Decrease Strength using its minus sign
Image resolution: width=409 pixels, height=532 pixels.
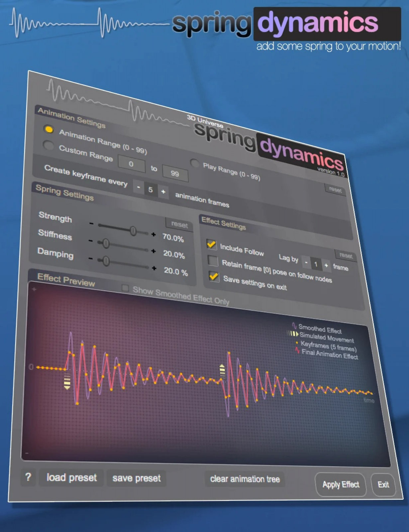tap(91, 223)
